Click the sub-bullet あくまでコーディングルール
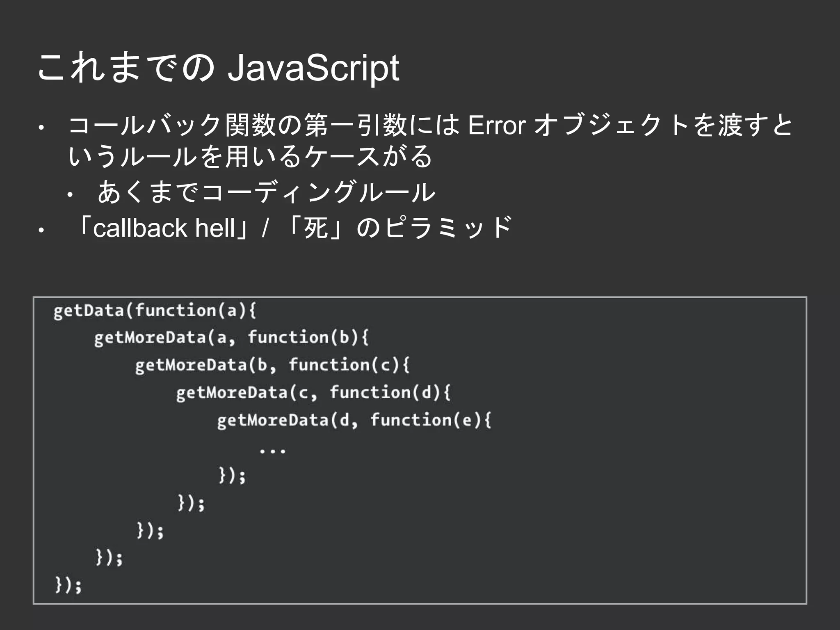This screenshot has height=630, width=840. coord(266,192)
